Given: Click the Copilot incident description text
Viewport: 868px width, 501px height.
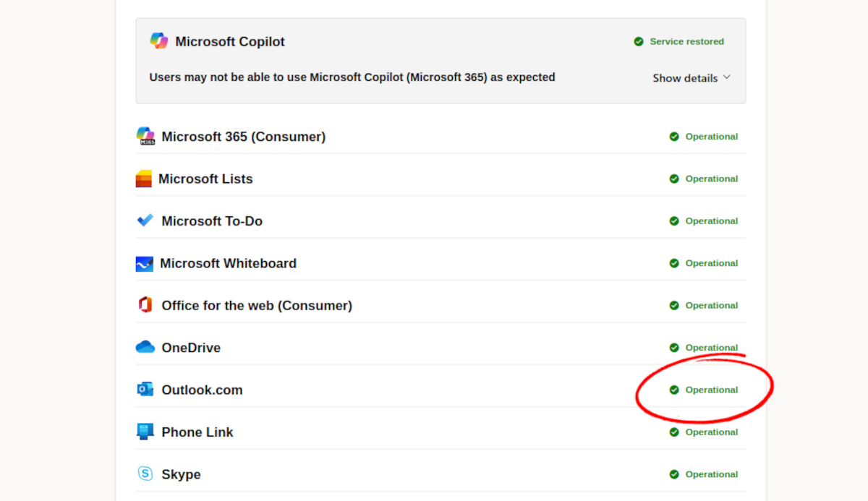Looking at the screenshot, I should click(x=352, y=77).
